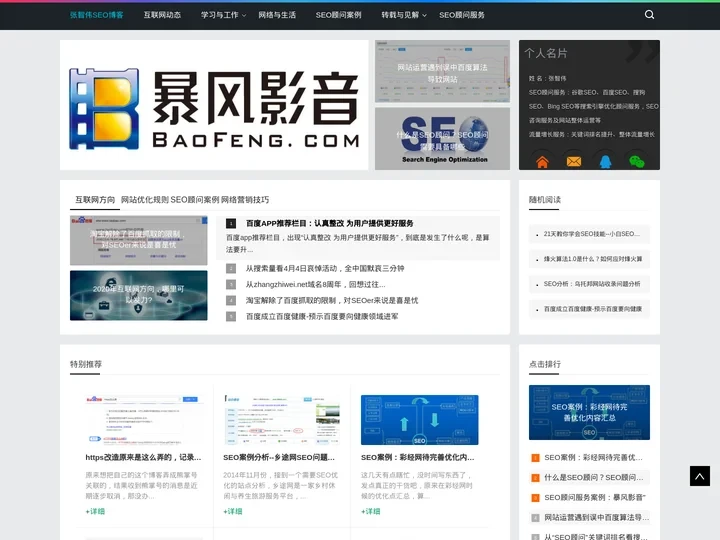Viewport: 720px width, 540px height.
Task: Open title SEO案例分析--乡途网SEO问题
Action: (279, 457)
